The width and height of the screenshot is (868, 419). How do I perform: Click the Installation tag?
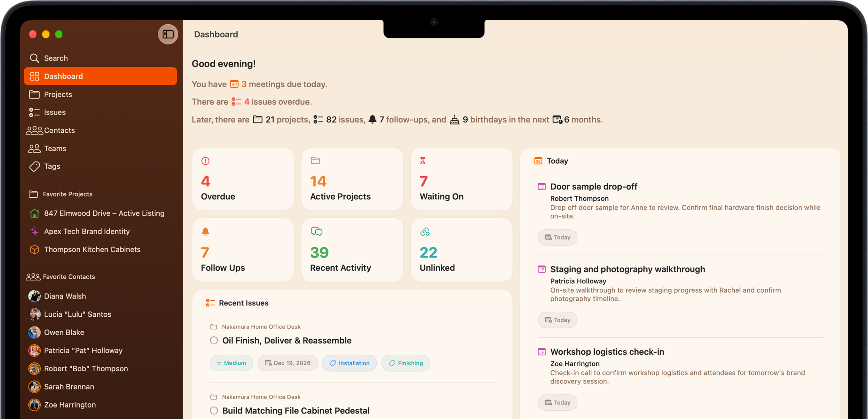350,363
